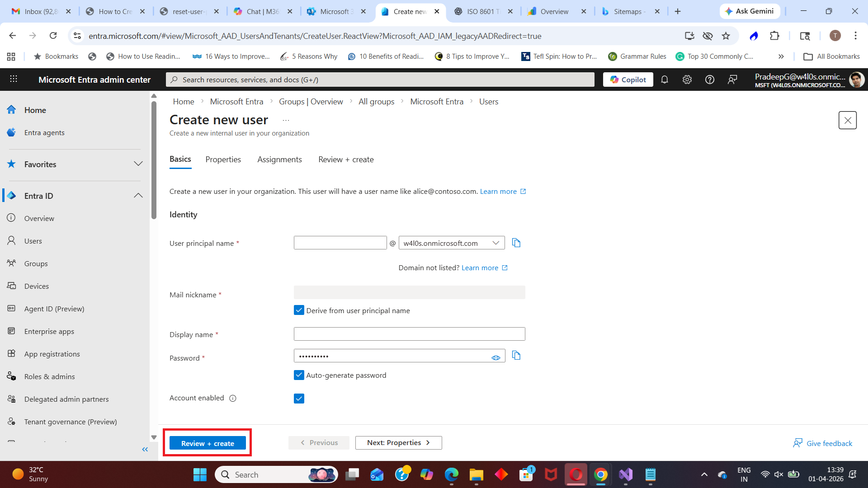This screenshot has height=488, width=868.
Task: Switch to the Properties tab
Action: coord(223,160)
